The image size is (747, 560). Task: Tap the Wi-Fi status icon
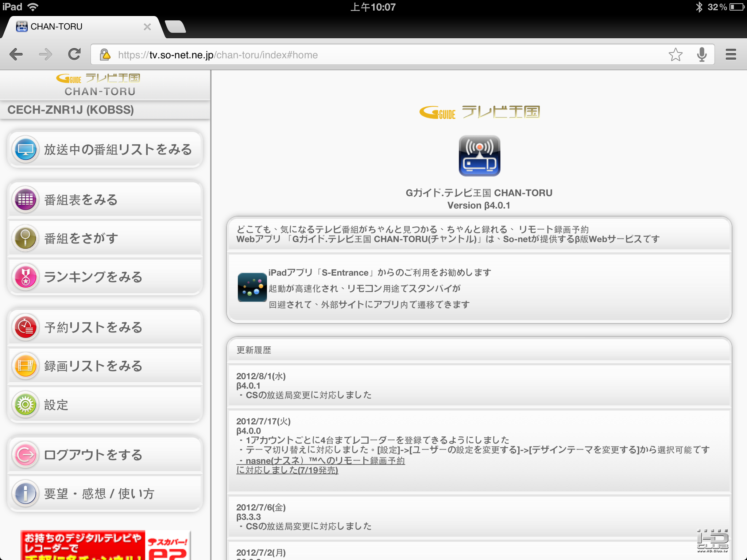[x=33, y=7]
